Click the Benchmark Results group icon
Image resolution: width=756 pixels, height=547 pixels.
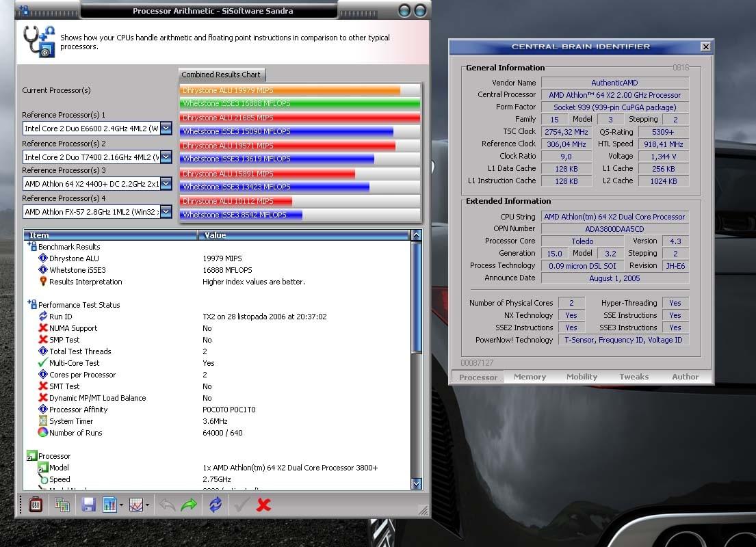tap(32, 246)
